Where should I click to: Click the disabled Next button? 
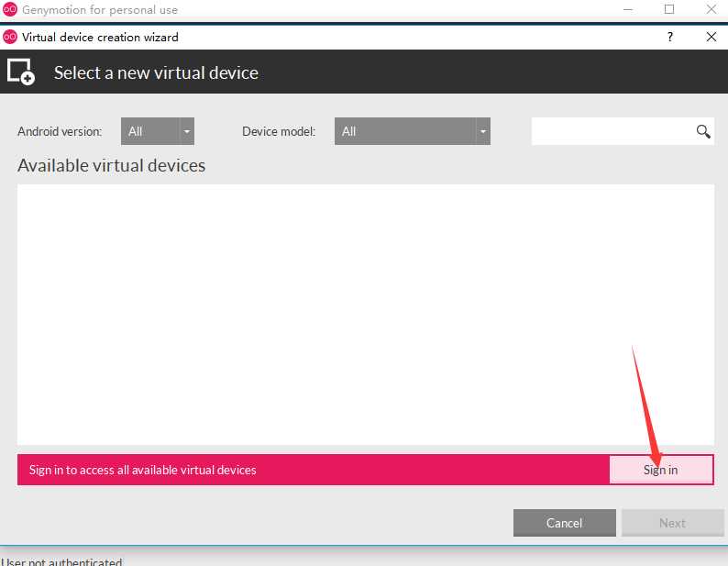click(x=672, y=523)
